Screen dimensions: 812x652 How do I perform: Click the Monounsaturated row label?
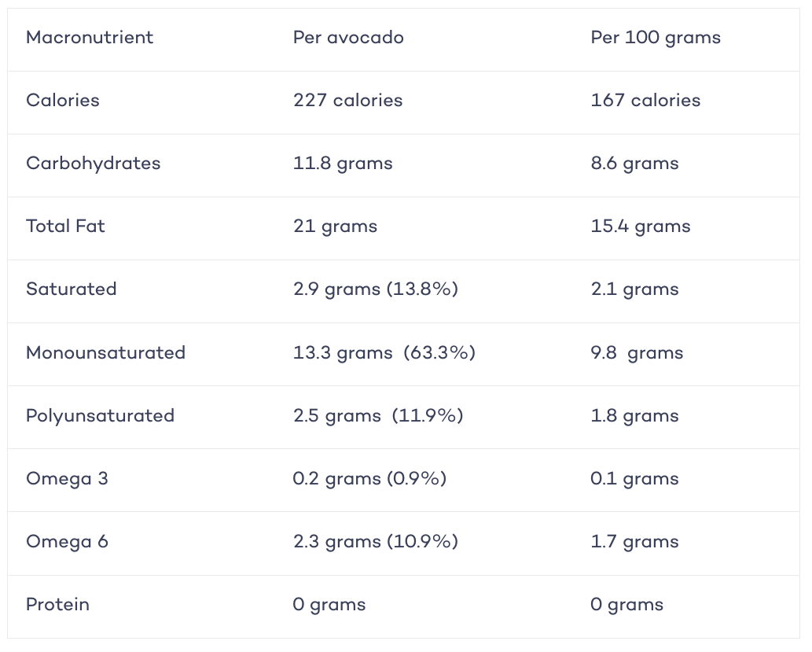tap(105, 352)
